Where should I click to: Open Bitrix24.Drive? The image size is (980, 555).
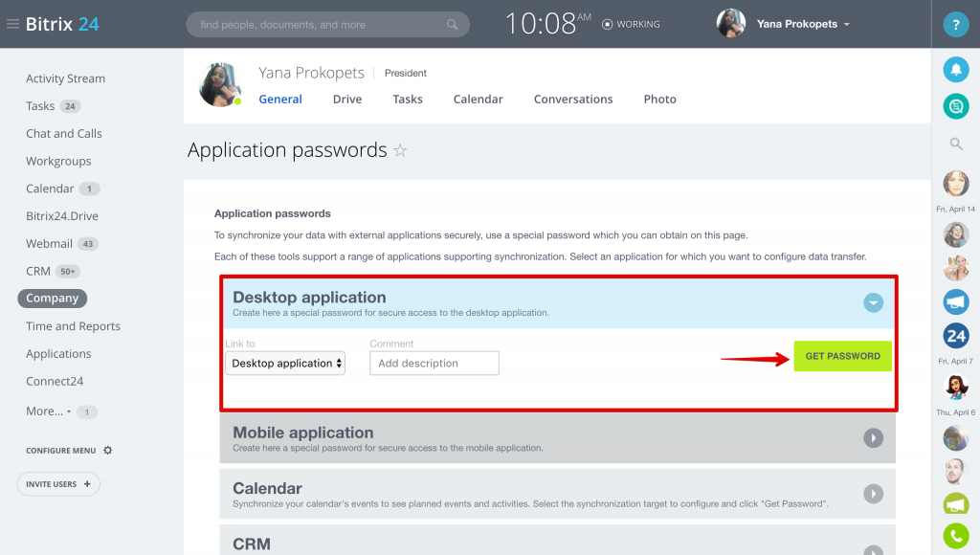(62, 216)
